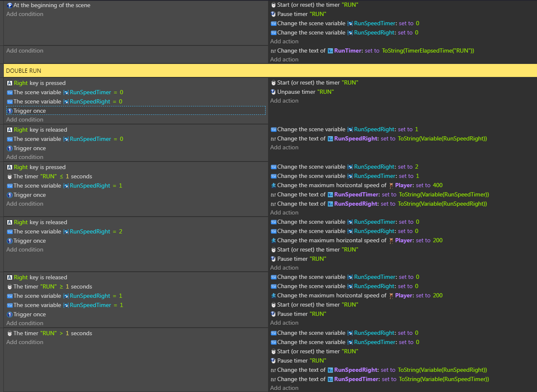Click the highlighted Trigger once condition
Viewport: 537px width, 392px height.
(x=136, y=111)
